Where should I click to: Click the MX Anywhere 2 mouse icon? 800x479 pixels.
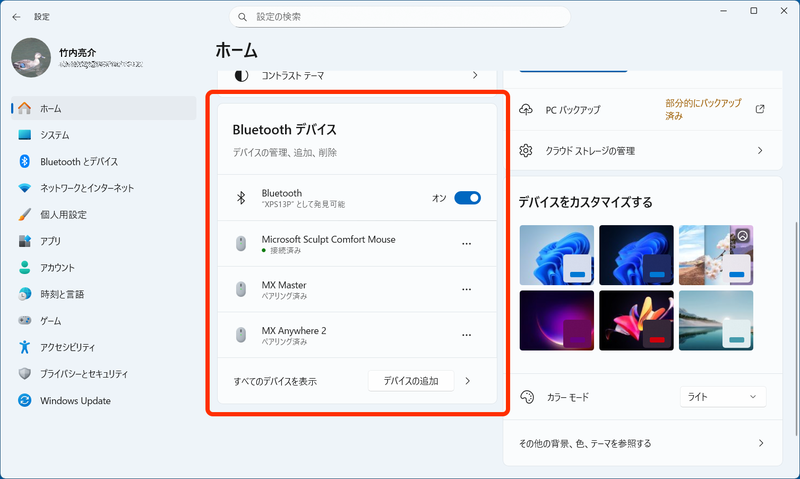click(x=241, y=335)
